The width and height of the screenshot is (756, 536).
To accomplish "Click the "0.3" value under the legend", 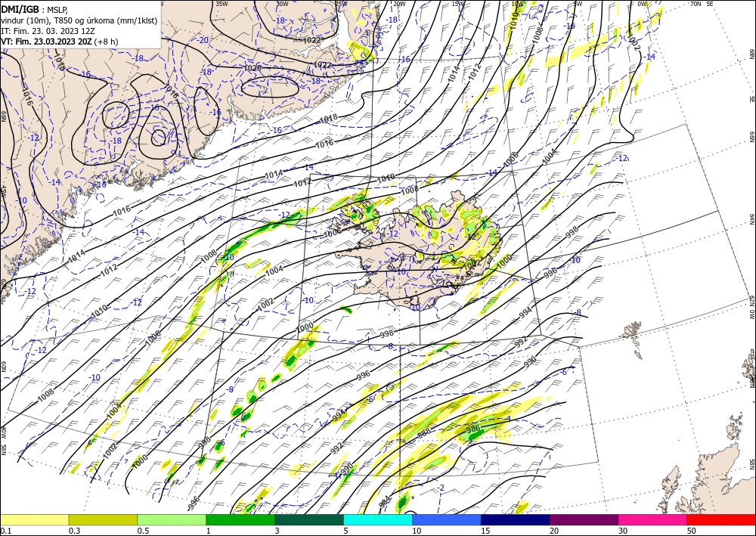I will 74,531.
